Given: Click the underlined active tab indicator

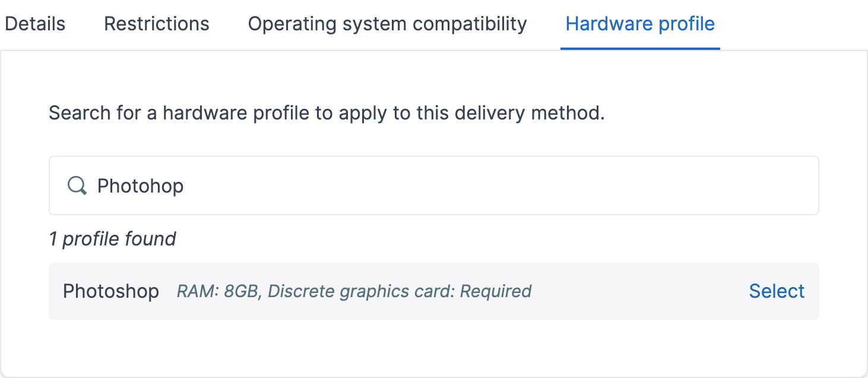Looking at the screenshot, I should tap(640, 49).
